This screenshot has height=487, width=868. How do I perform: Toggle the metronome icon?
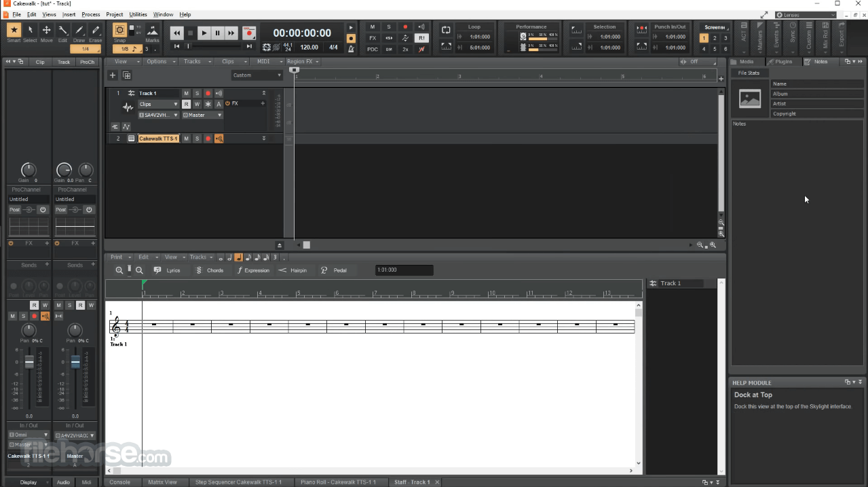[x=350, y=48]
